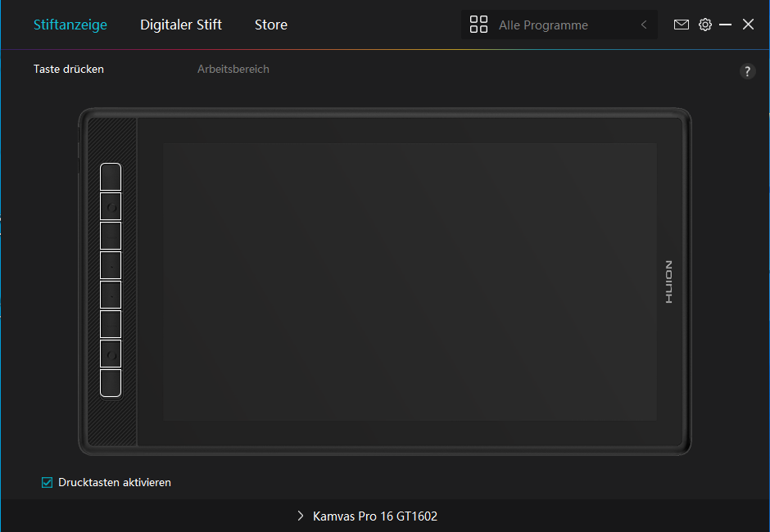This screenshot has width=770, height=532.
Task: Click the help question mark icon
Action: 747,71
